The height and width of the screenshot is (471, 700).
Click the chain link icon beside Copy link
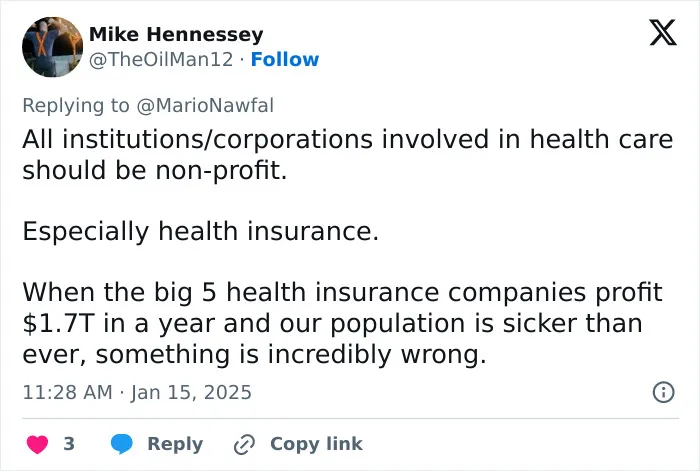(245, 444)
